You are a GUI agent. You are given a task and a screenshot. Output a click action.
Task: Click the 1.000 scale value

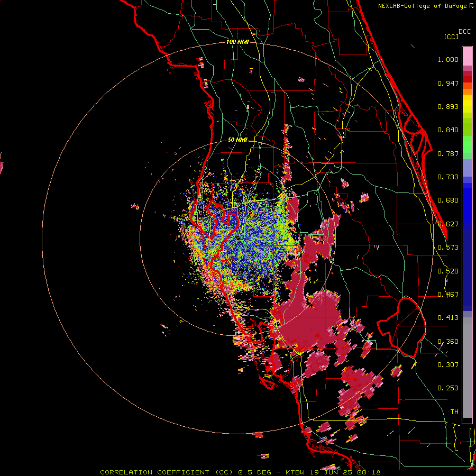click(x=448, y=59)
